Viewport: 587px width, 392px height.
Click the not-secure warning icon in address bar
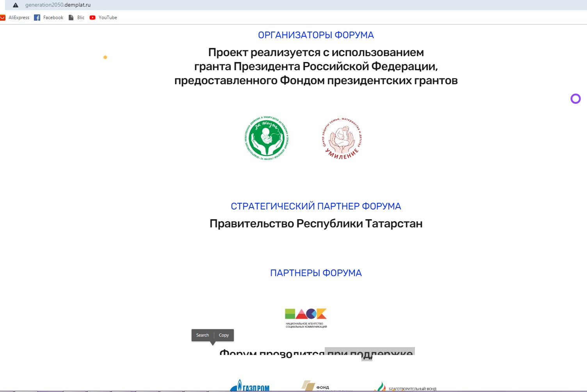click(x=16, y=5)
